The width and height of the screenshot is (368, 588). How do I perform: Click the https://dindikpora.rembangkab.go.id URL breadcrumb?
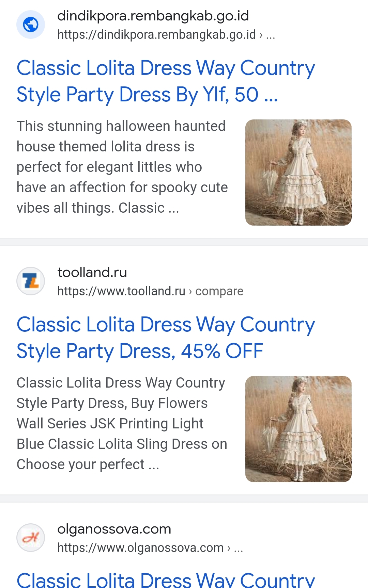pos(156,35)
